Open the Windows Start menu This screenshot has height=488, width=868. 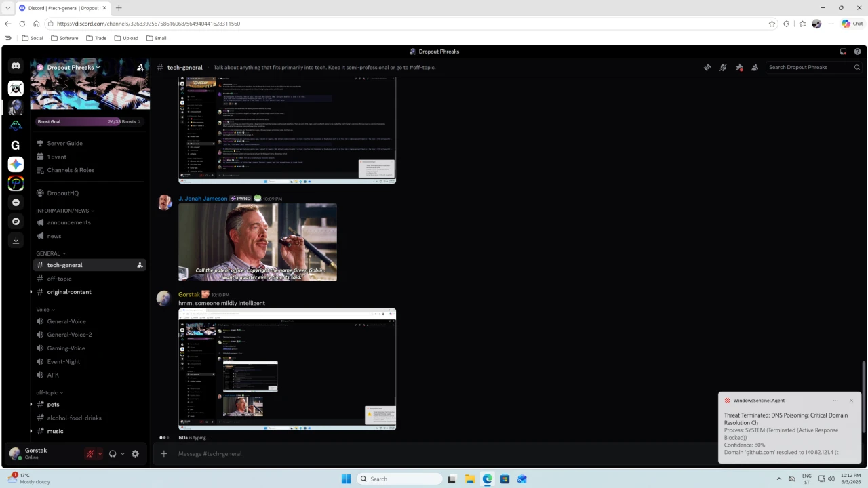tap(346, 479)
